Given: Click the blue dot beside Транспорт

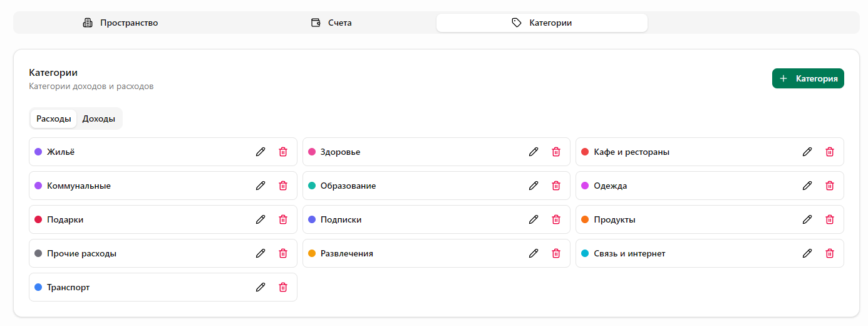Looking at the screenshot, I should coord(38,287).
